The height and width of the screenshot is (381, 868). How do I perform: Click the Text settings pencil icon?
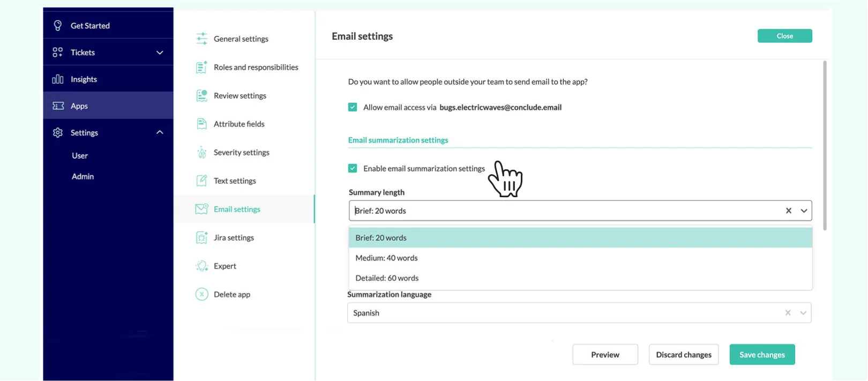(x=201, y=181)
